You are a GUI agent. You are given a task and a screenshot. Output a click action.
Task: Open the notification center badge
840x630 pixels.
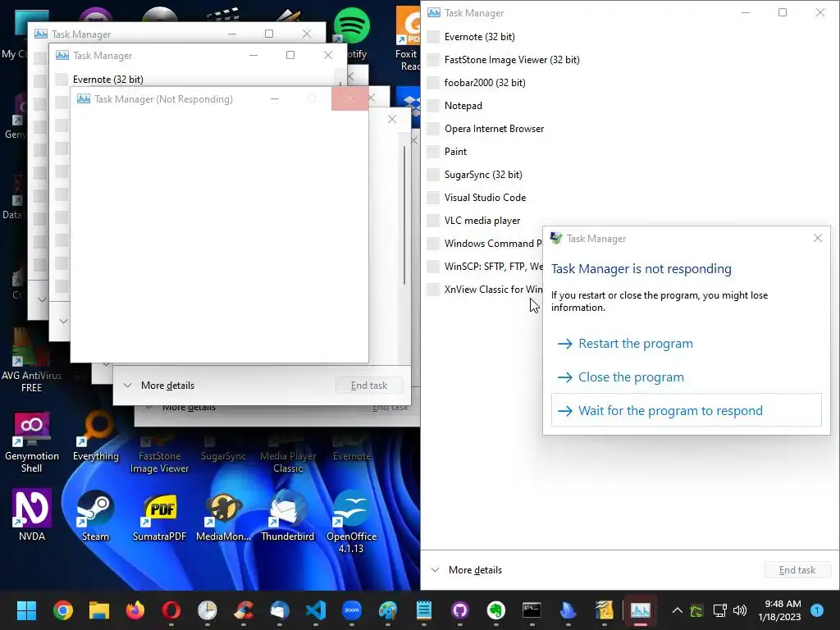tap(816, 610)
